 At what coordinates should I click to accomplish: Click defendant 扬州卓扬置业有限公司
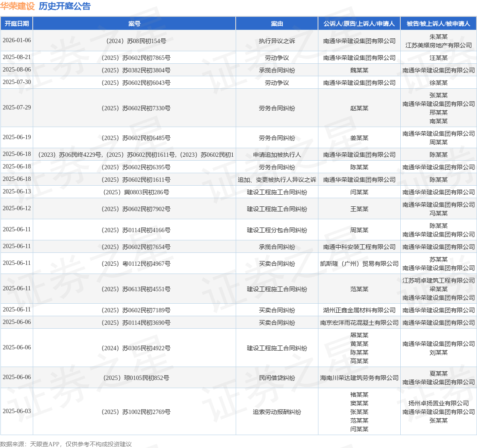(x=438, y=403)
